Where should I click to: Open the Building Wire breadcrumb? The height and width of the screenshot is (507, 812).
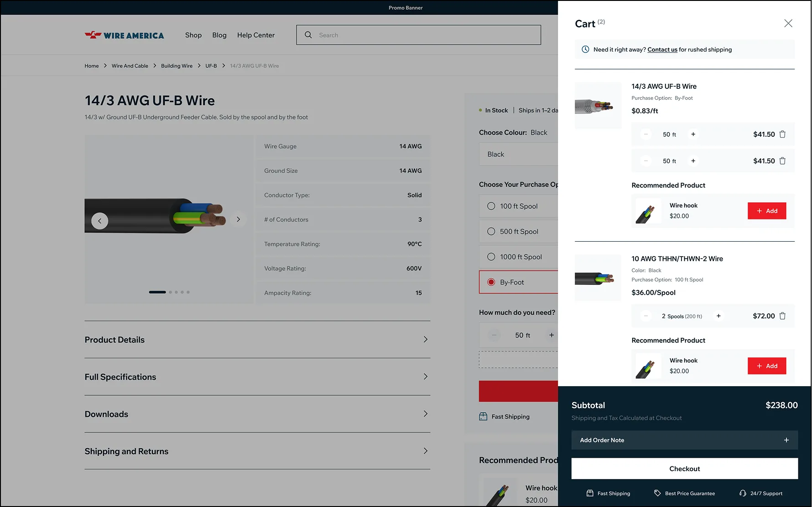coord(177,66)
